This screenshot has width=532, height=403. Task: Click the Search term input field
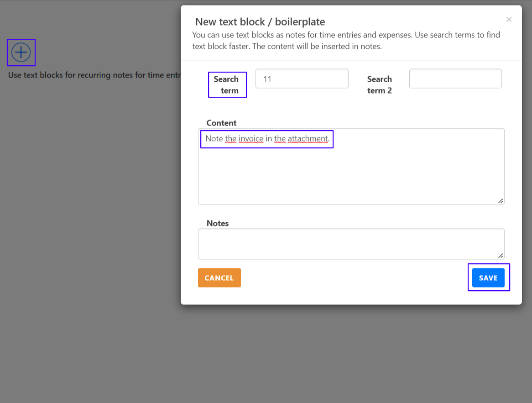point(302,79)
